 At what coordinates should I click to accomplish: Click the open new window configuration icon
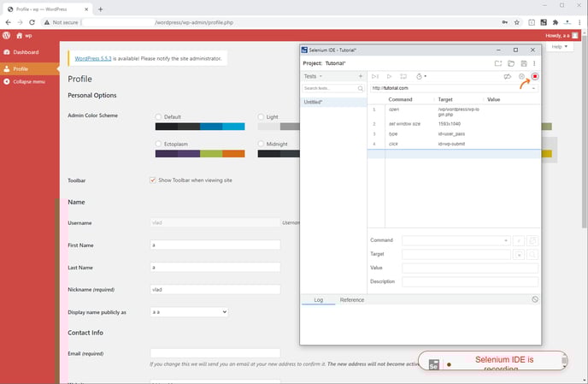tap(532, 240)
